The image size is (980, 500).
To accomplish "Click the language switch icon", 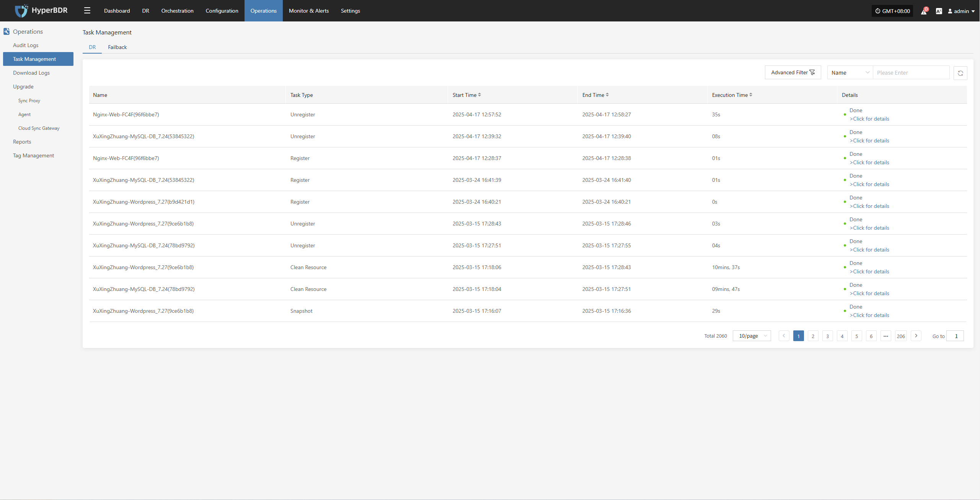I will pyautogui.click(x=939, y=11).
